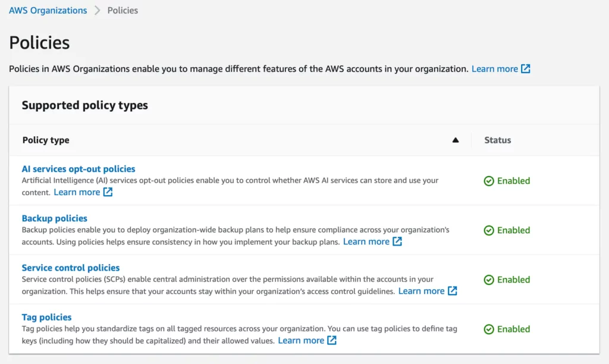This screenshot has width=609, height=364.
Task: Click Enabled status text for Backup policies
Action: coord(513,230)
